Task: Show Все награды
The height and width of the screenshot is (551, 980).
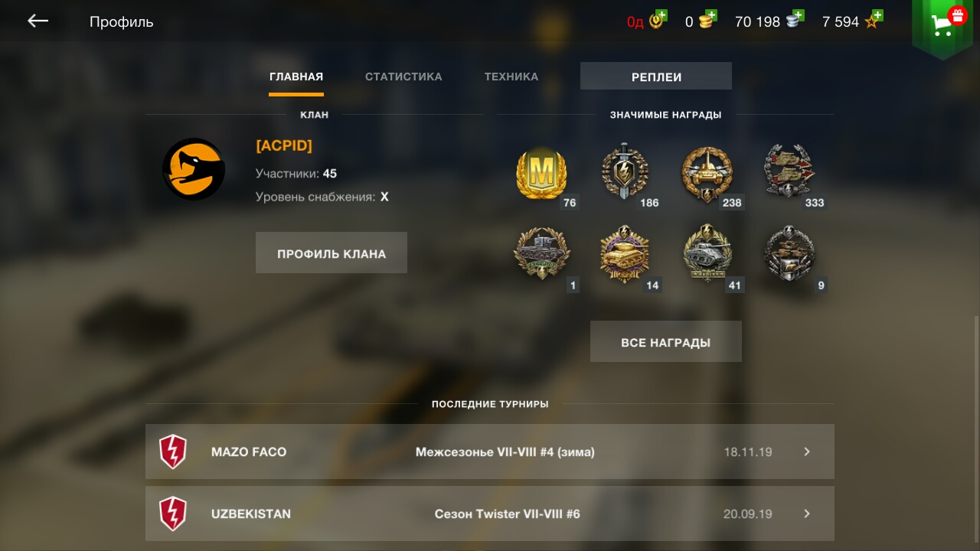Action: tap(666, 342)
